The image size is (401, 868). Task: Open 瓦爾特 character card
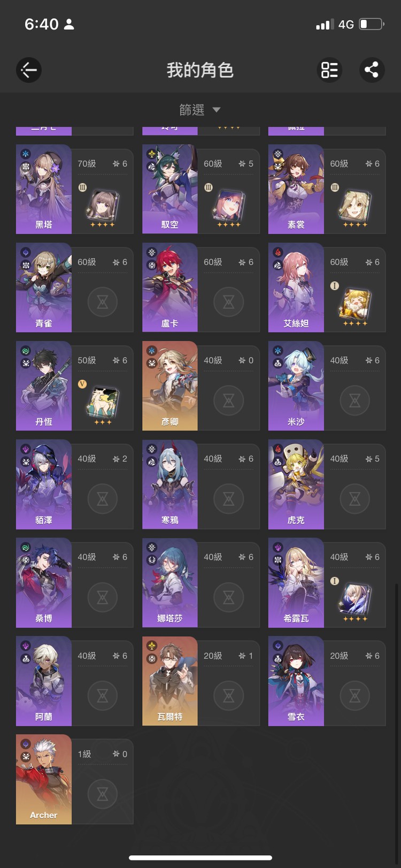tap(201, 681)
